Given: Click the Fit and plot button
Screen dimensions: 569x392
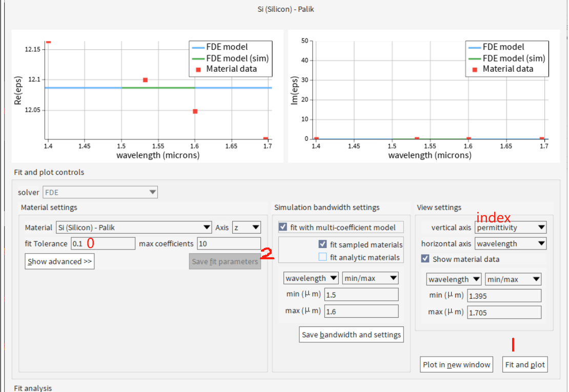Looking at the screenshot, I should (525, 365).
